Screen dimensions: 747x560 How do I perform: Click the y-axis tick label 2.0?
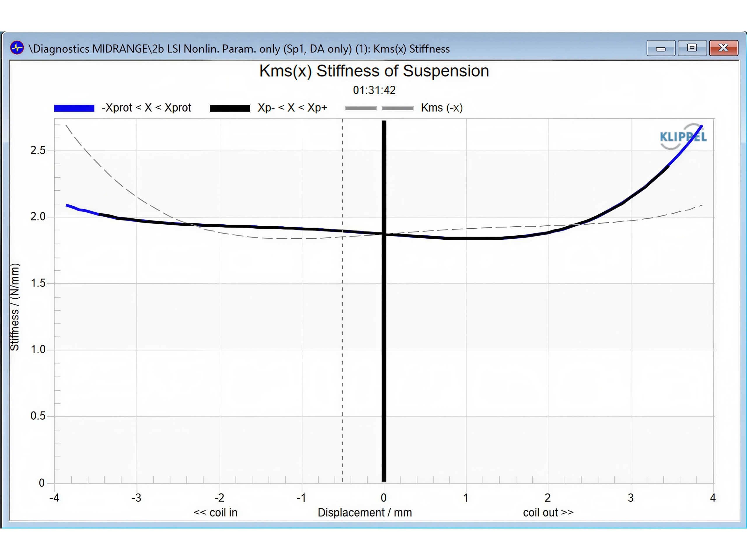point(38,216)
